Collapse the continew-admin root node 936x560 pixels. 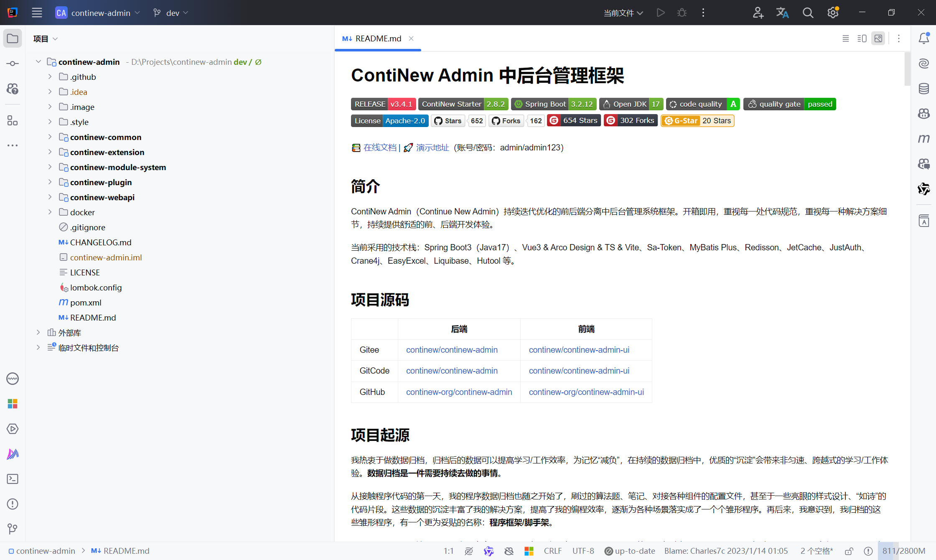click(x=38, y=61)
